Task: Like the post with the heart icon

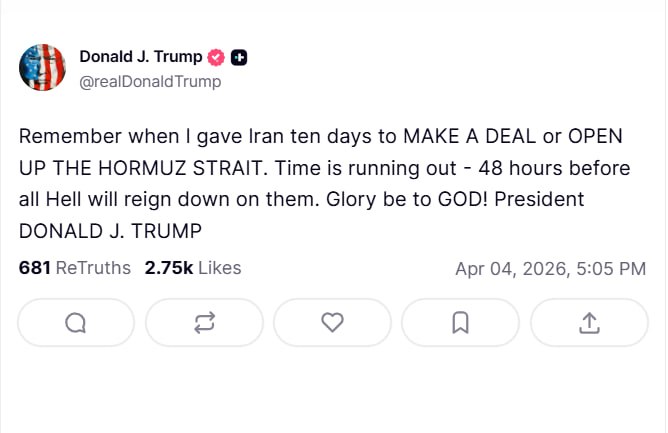Action: (332, 322)
